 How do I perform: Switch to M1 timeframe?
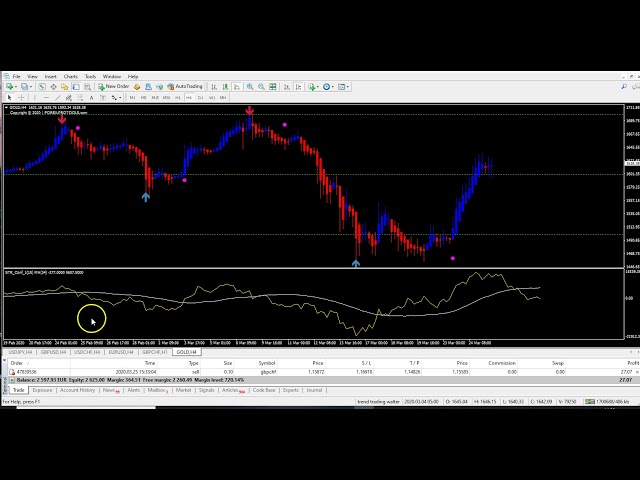click(133, 98)
